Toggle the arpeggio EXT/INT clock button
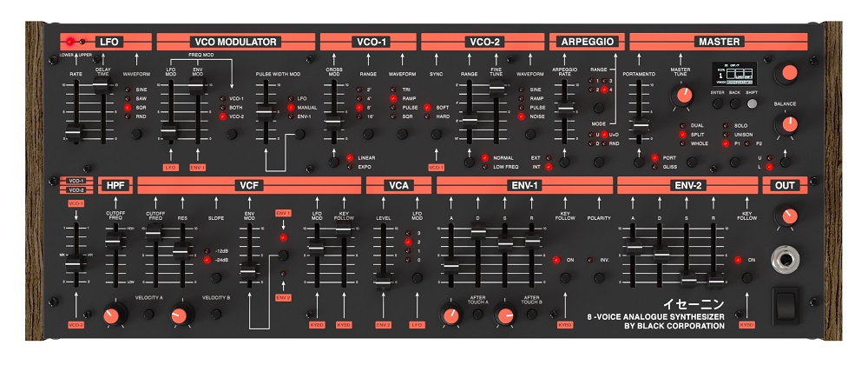 [565, 162]
